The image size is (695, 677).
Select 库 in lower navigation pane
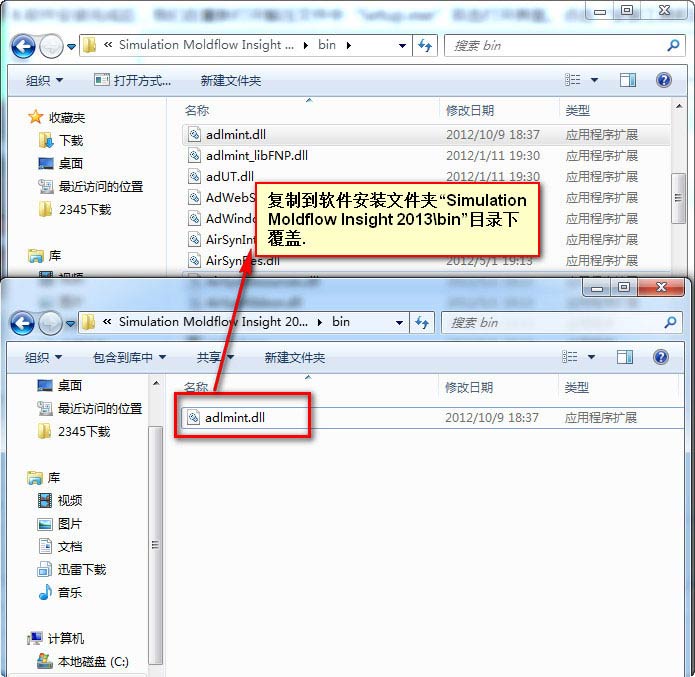coord(44,477)
